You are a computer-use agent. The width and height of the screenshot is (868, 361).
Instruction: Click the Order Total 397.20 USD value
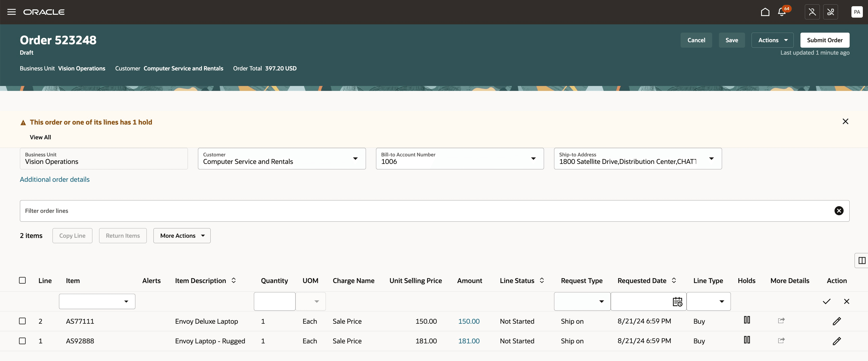281,68
